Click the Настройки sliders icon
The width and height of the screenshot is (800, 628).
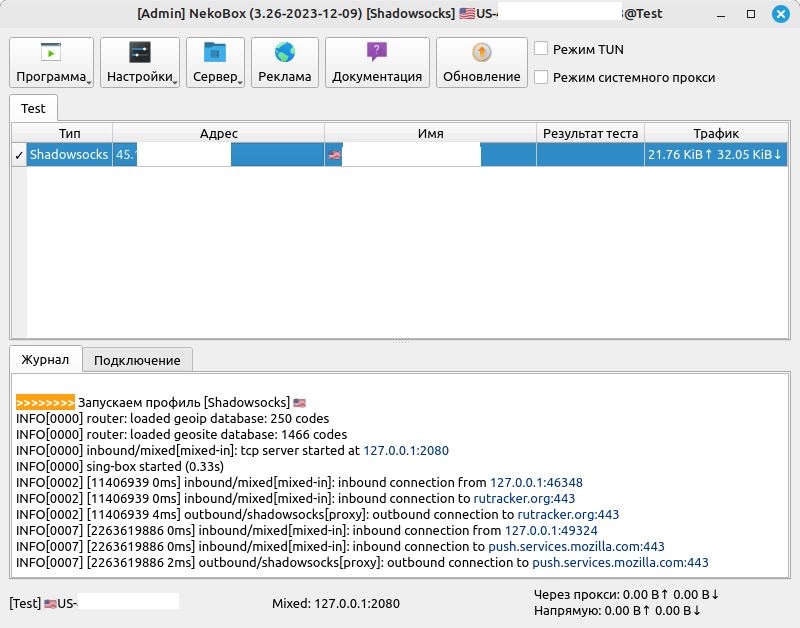pos(140,53)
